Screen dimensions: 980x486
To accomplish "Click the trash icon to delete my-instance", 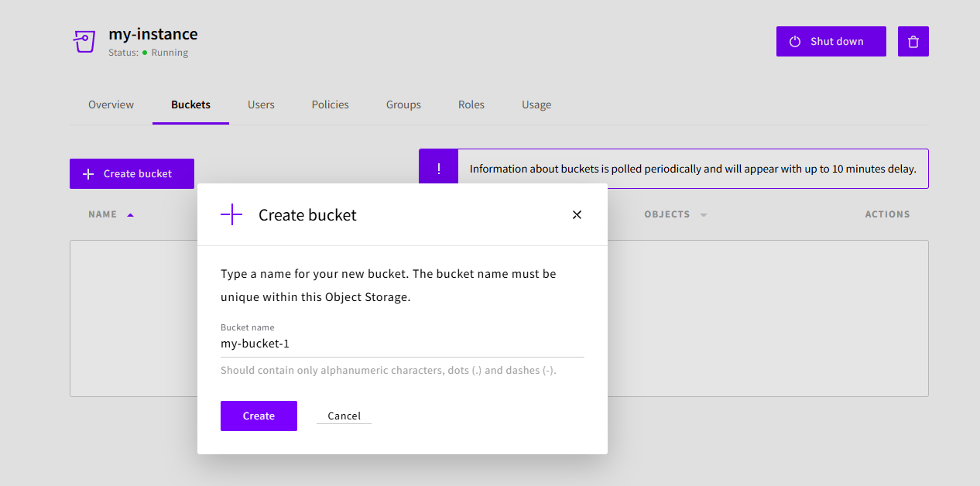I will [x=913, y=41].
